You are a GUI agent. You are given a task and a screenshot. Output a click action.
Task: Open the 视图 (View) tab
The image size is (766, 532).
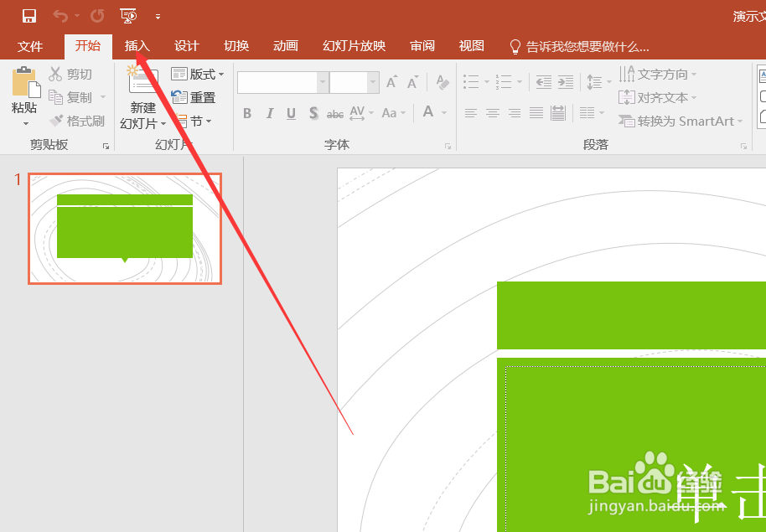tap(472, 46)
